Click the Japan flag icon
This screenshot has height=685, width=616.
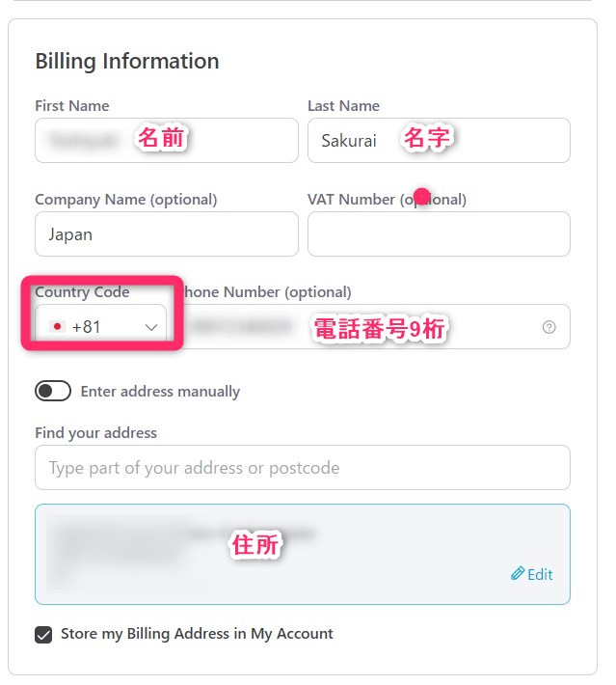[x=57, y=327]
